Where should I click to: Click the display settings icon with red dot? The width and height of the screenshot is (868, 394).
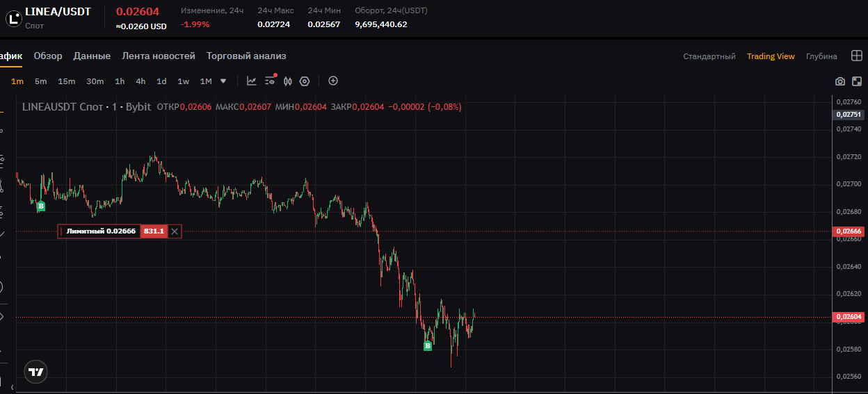tap(270, 81)
